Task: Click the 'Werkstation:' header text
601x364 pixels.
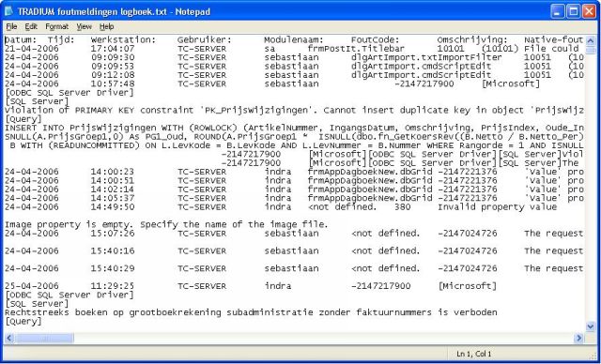Action: pos(123,39)
